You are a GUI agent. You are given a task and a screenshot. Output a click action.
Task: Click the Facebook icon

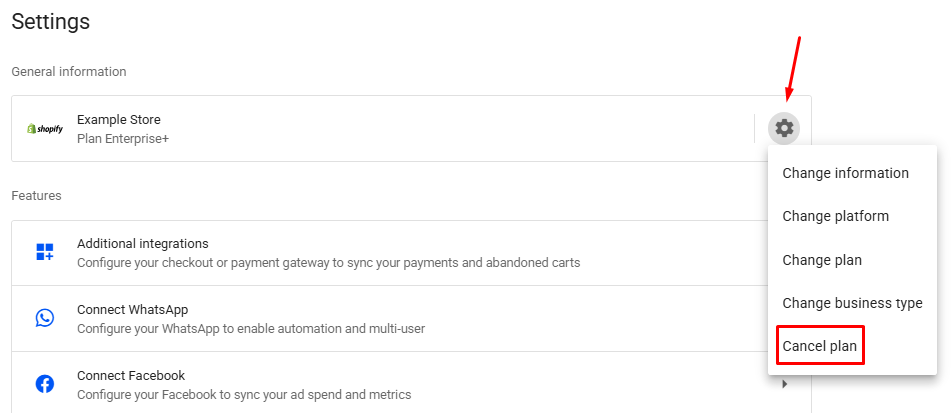(x=45, y=384)
